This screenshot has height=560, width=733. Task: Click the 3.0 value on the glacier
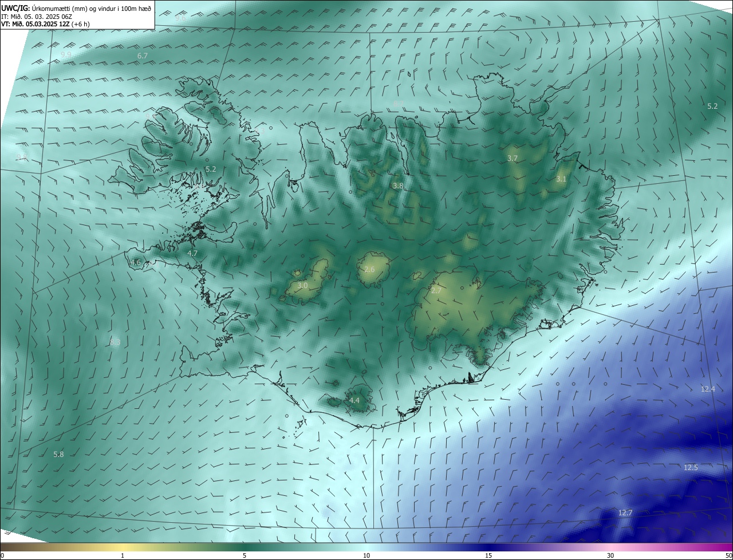[x=303, y=285]
